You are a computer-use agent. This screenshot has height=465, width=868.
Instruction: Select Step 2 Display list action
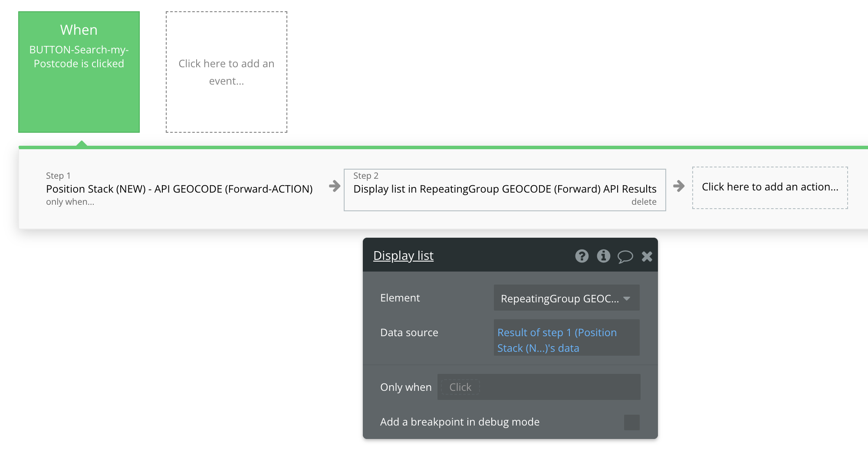click(505, 189)
